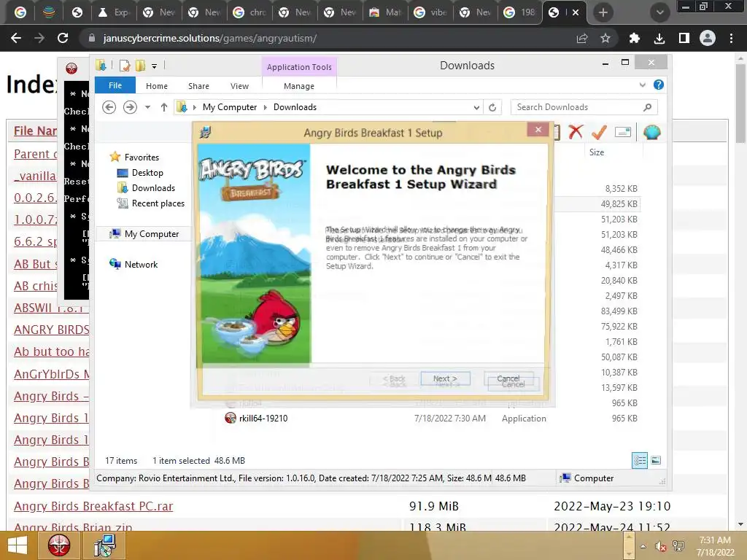Open Chrome tab search dropdown
Image resolution: width=747 pixels, height=560 pixels.
[x=659, y=12]
